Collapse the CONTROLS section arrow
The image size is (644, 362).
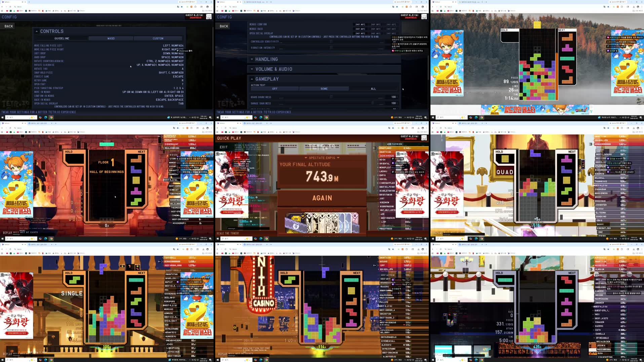pyautogui.click(x=37, y=31)
